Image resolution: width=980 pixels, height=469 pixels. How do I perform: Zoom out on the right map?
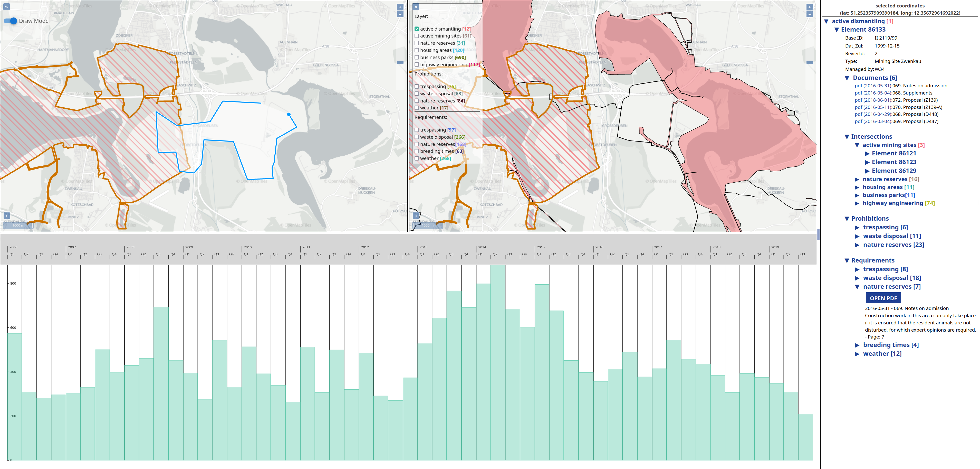[809, 14]
